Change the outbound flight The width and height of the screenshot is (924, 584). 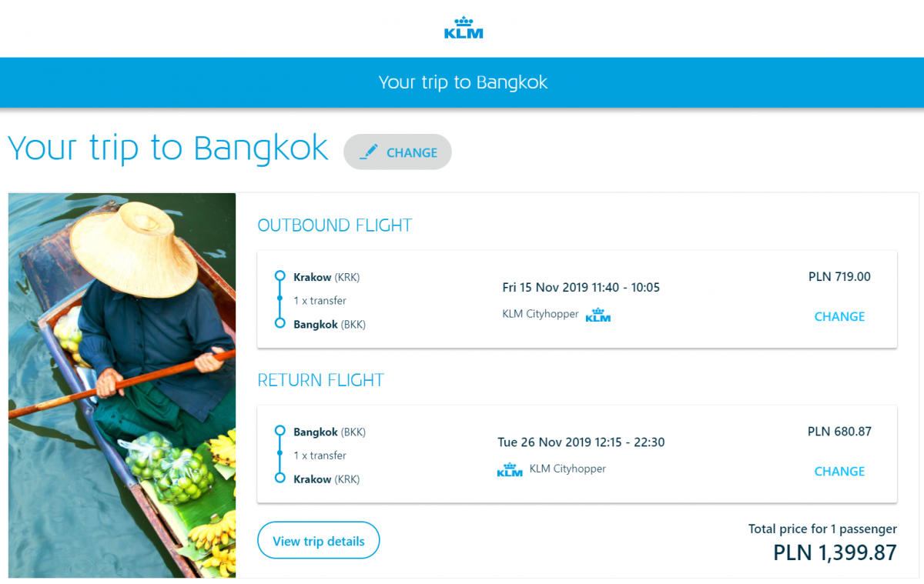839,316
